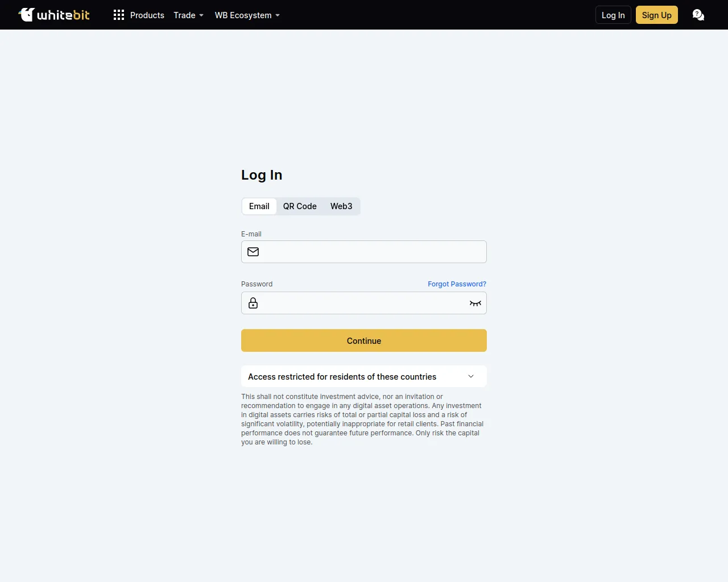
Task: Focus the E-mail input field
Action: point(370,252)
